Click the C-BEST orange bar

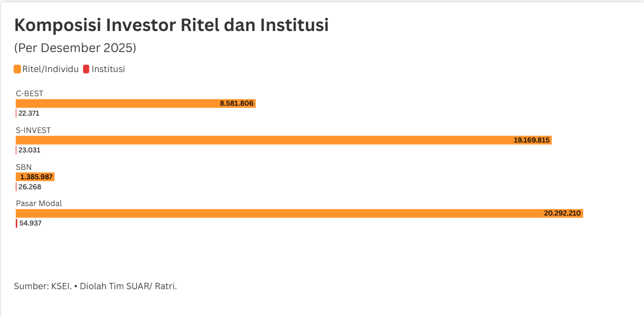[116, 104]
